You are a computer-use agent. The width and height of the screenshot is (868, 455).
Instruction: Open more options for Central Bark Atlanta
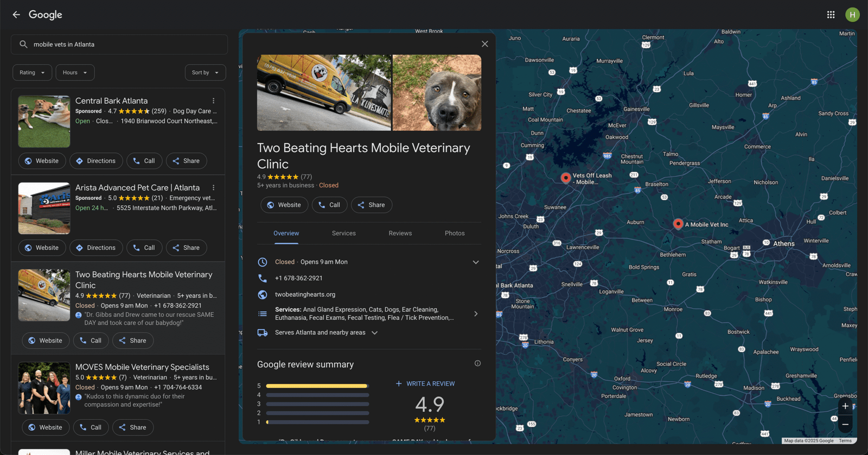[x=214, y=101]
